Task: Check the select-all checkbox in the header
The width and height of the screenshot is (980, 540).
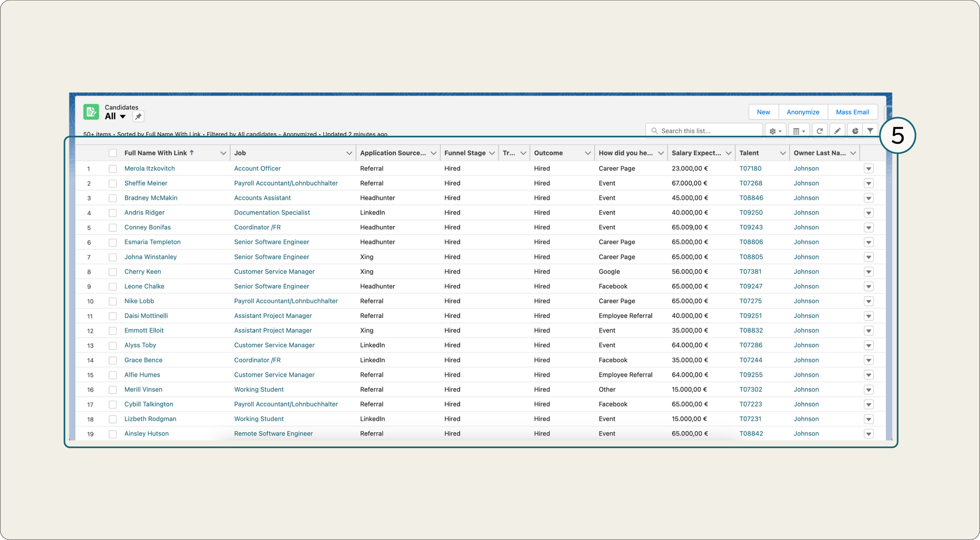Action: tap(113, 152)
